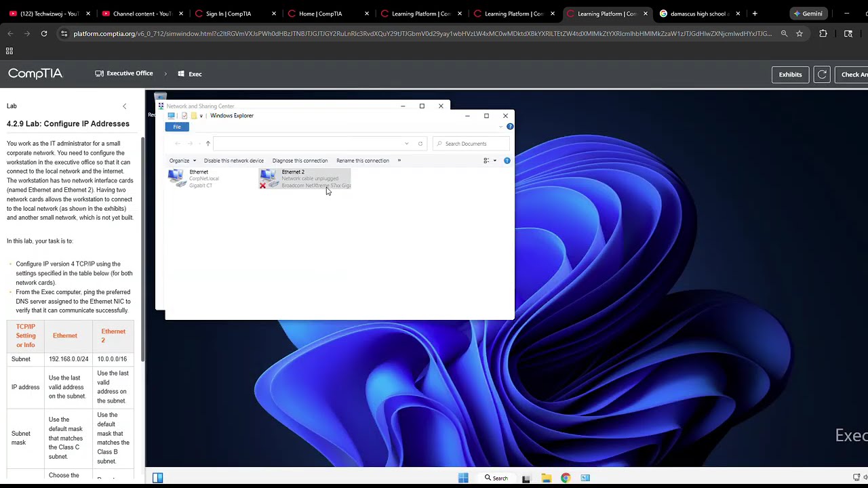The height and width of the screenshot is (488, 868).
Task: Click the site information icon in address bar
Action: point(64,33)
